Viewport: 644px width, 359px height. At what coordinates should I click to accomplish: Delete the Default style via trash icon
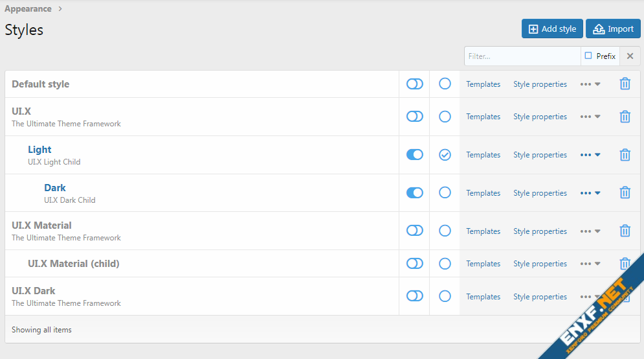(x=625, y=84)
